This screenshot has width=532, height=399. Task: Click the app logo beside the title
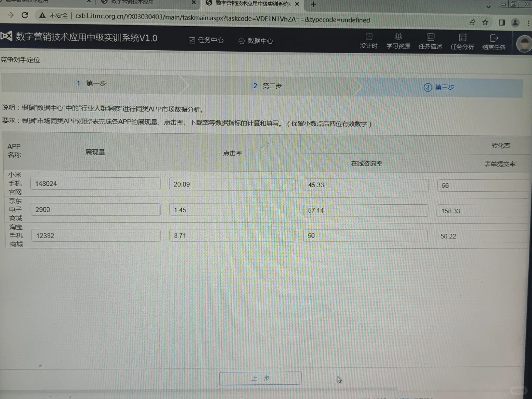tap(6, 36)
